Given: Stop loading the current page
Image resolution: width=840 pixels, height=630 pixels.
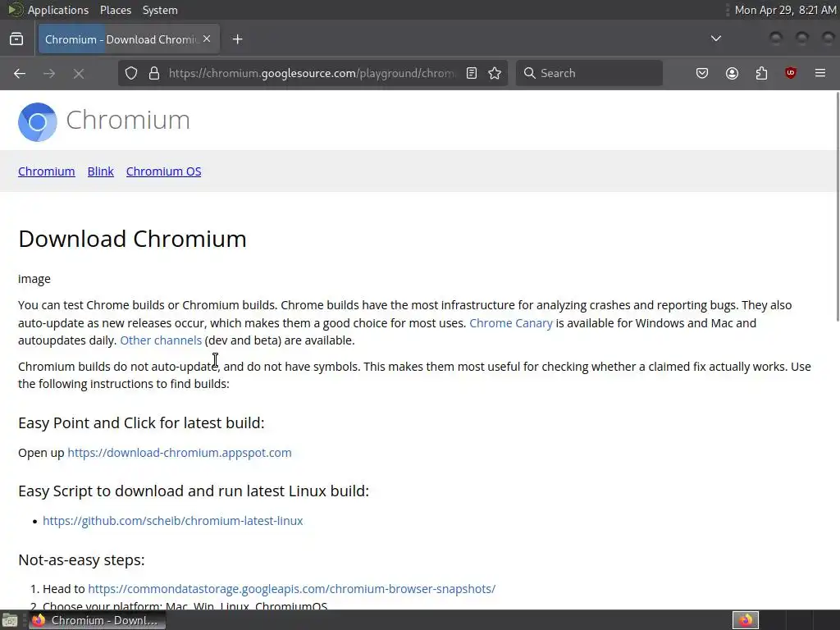Looking at the screenshot, I should click(79, 73).
